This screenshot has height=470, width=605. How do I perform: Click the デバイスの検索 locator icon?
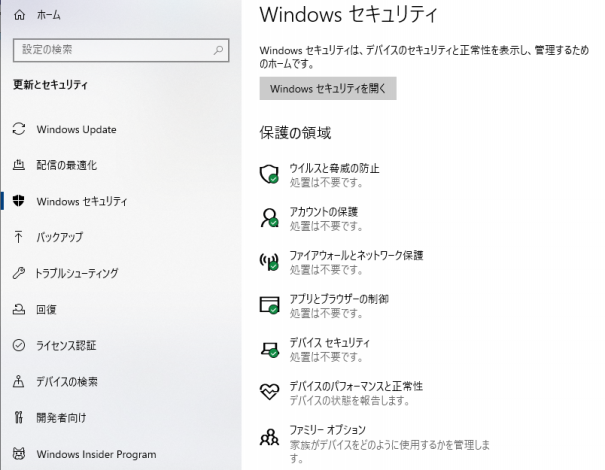click(x=19, y=381)
